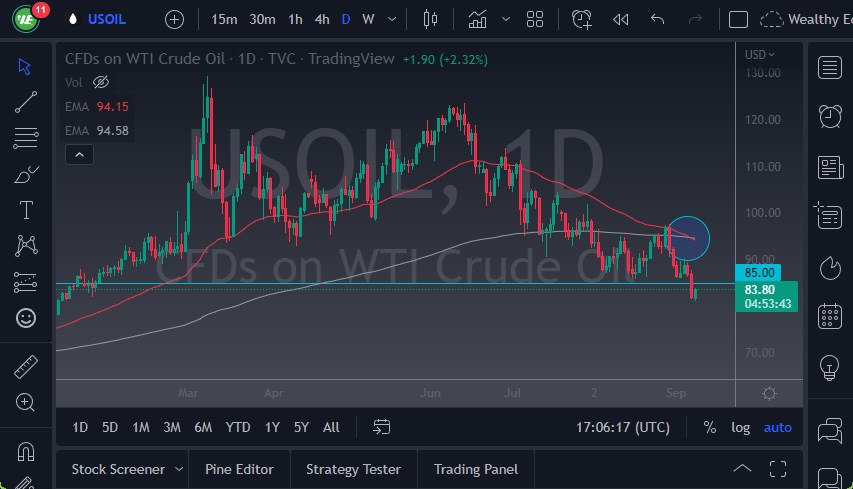Toggle the log scale option
The height and width of the screenshot is (489, 853).
(x=740, y=427)
